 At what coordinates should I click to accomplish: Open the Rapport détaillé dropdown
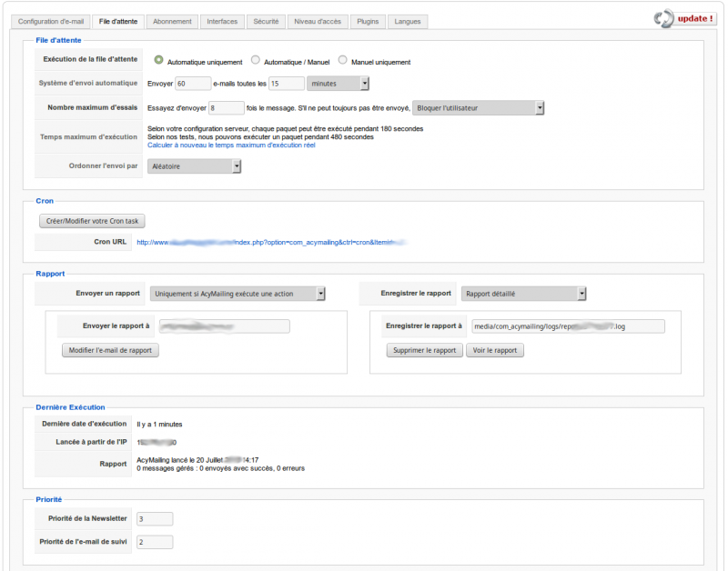click(523, 294)
